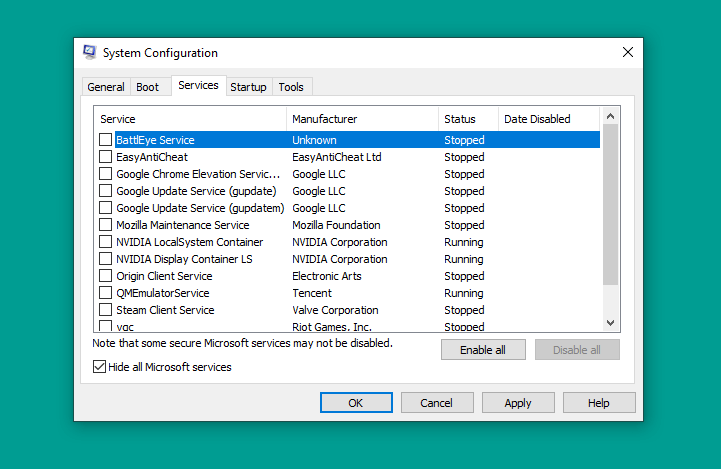The width and height of the screenshot is (721, 469).
Task: Click Stopped status of Steam Client Service
Action: click(x=464, y=310)
